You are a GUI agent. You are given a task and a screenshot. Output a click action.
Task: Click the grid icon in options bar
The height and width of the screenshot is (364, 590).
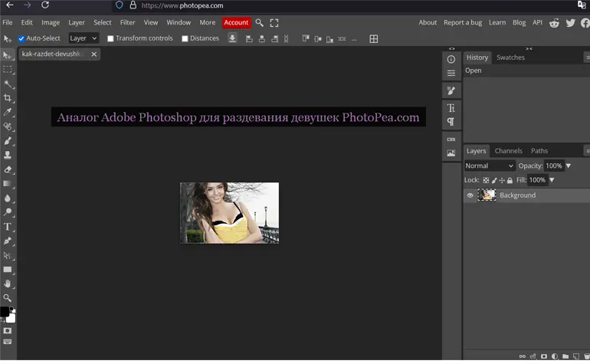[374, 39]
